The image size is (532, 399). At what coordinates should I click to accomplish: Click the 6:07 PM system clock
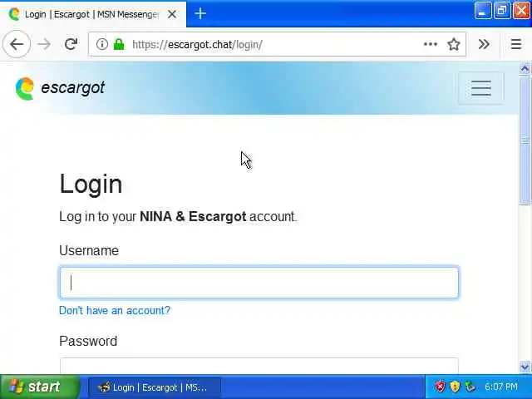click(x=501, y=387)
